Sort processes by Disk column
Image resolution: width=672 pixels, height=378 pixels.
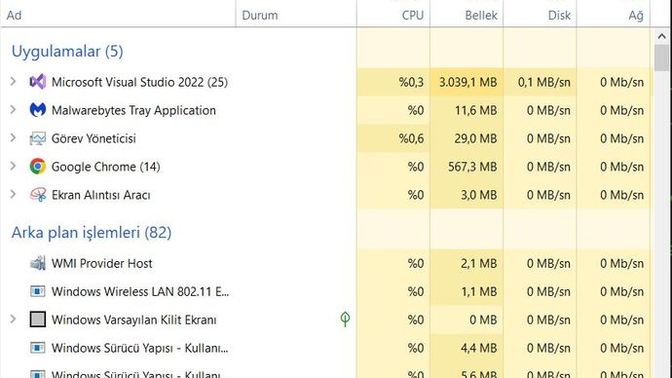coord(540,15)
